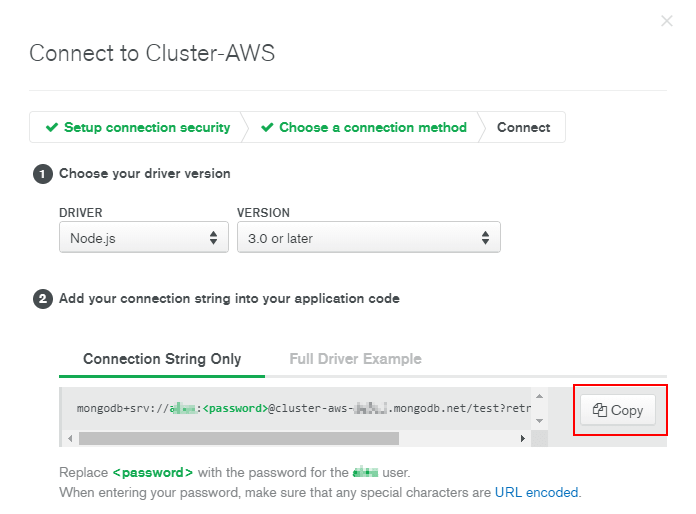Switch to the Full Driver Example tab
696x514 pixels.
point(355,359)
